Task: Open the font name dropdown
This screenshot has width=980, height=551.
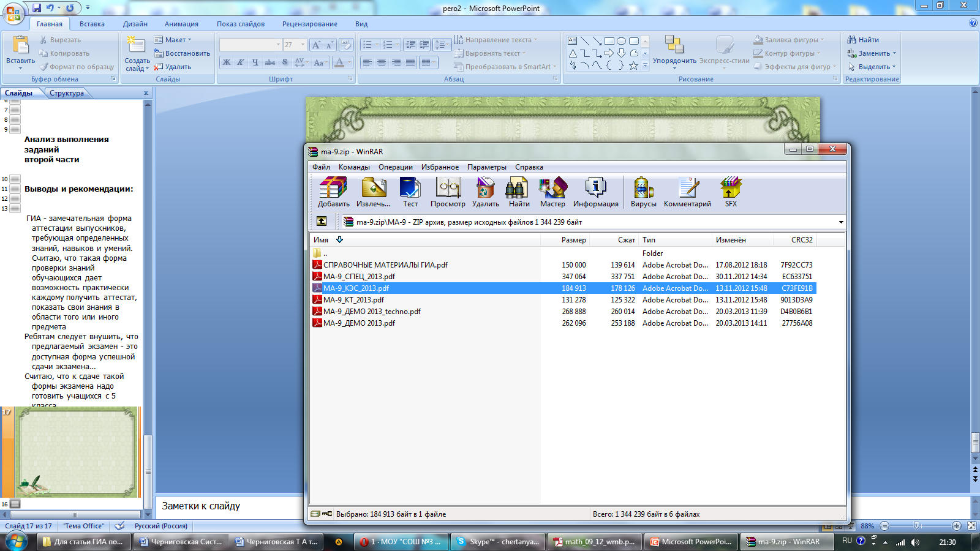Action: click(278, 45)
